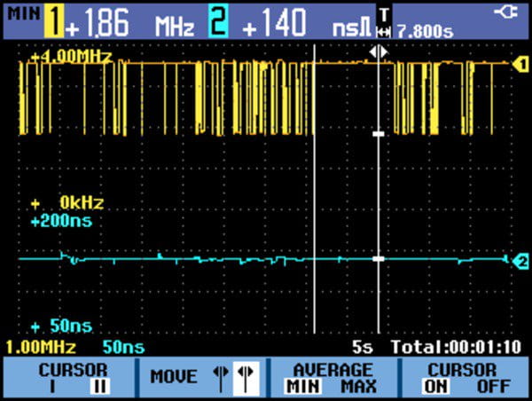Click the 5s timebase label
The height and width of the screenshot is (401, 532).
click(363, 348)
